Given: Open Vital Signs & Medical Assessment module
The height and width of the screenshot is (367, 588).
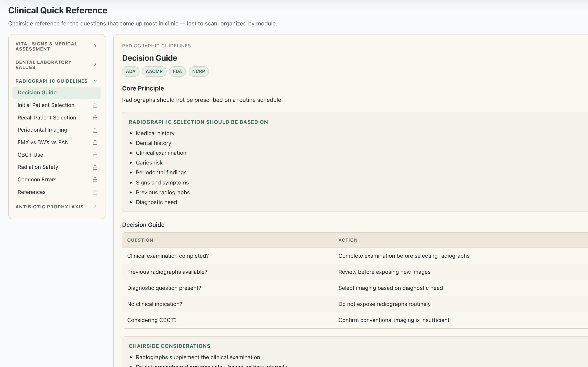Looking at the screenshot, I should 57,46.
